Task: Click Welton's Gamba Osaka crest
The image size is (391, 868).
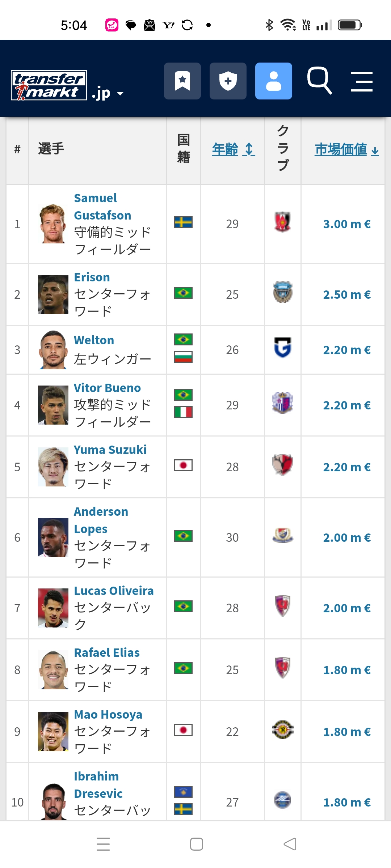Action: [283, 347]
